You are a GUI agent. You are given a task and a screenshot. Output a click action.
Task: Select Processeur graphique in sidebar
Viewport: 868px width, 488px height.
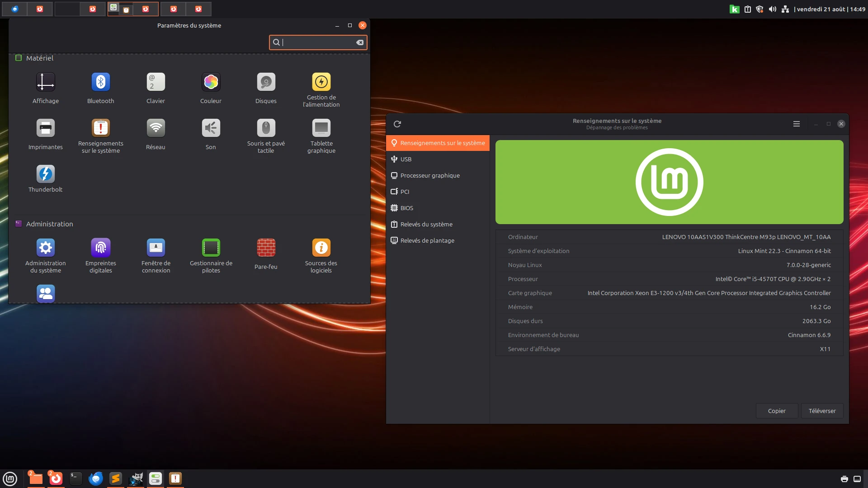click(438, 175)
